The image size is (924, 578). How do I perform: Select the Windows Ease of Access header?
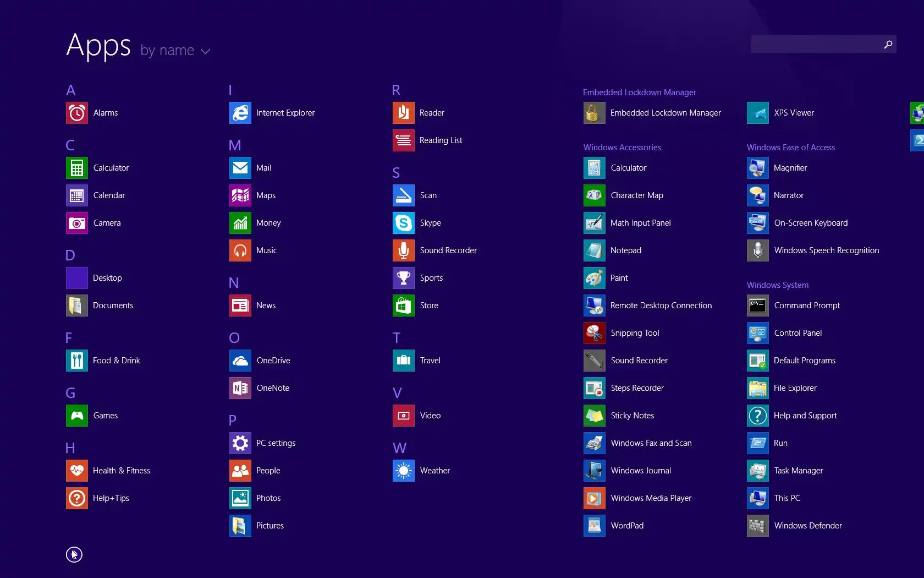point(791,148)
